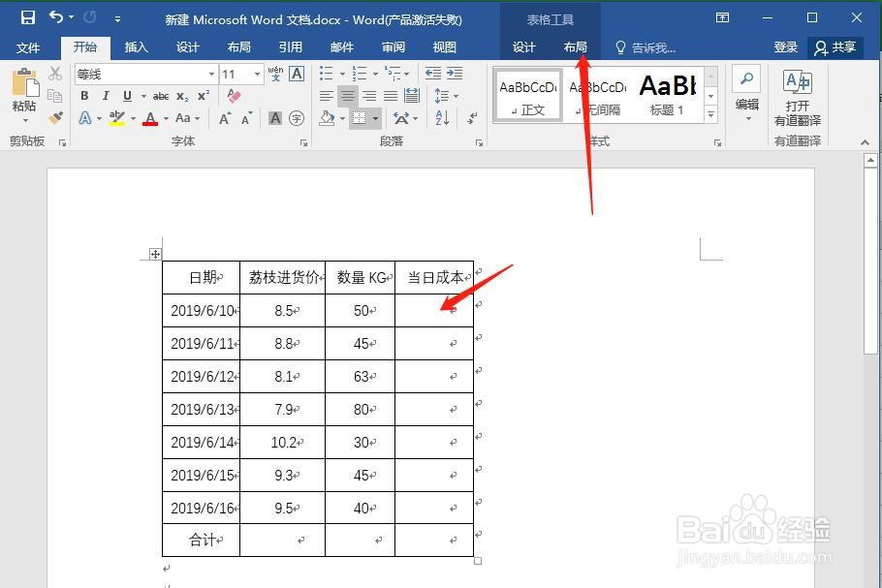Click the table move handle
882x588 pixels.
tap(155, 254)
